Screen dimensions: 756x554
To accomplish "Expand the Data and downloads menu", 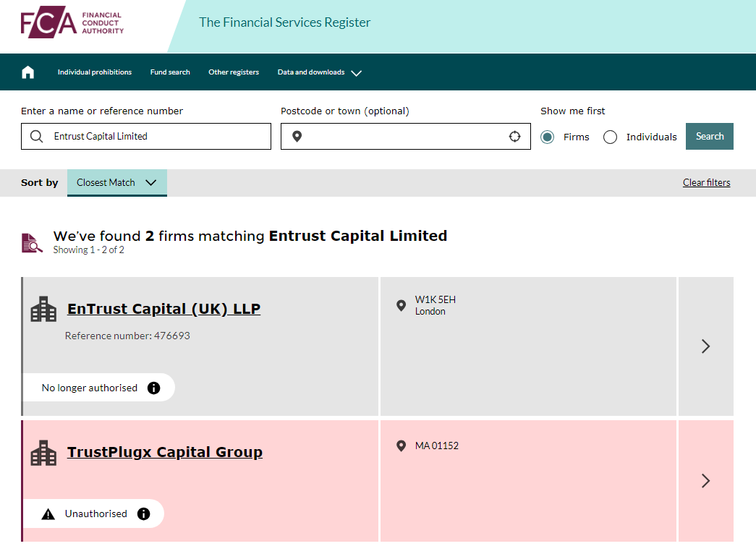I will pyautogui.click(x=319, y=72).
